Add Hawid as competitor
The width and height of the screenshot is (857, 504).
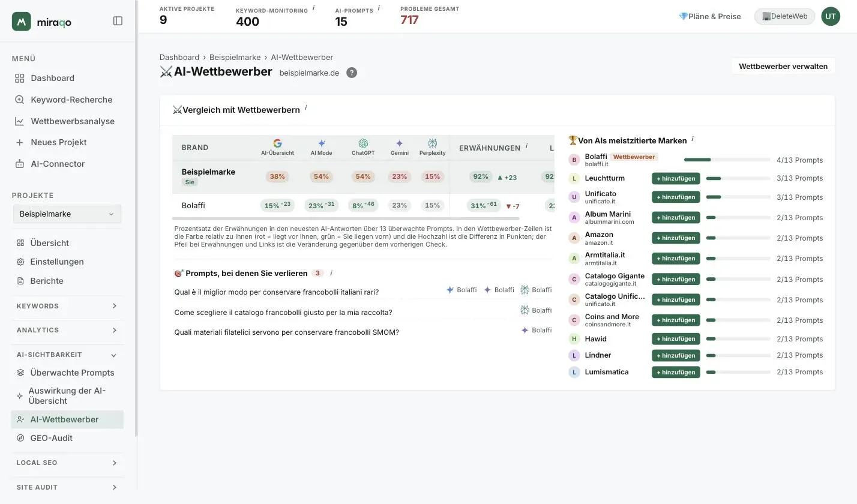coord(676,338)
